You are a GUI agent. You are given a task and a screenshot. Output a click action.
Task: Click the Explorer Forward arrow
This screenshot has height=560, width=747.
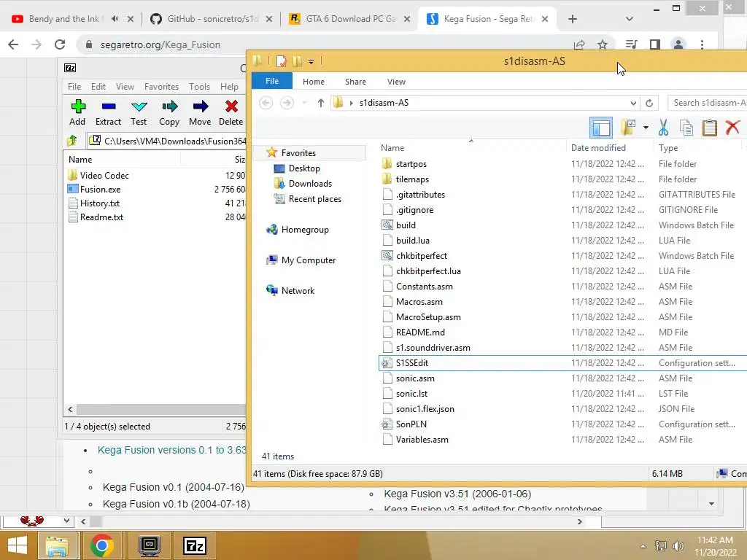tap(286, 103)
